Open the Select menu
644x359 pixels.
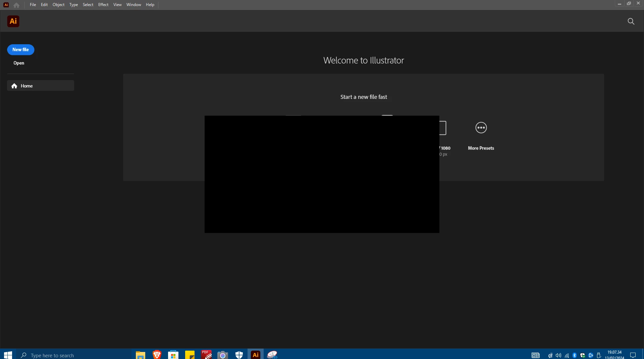(88, 5)
